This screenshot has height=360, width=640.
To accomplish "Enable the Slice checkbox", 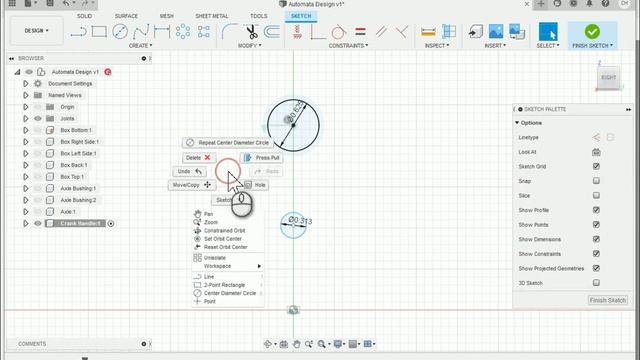I will [596, 196].
